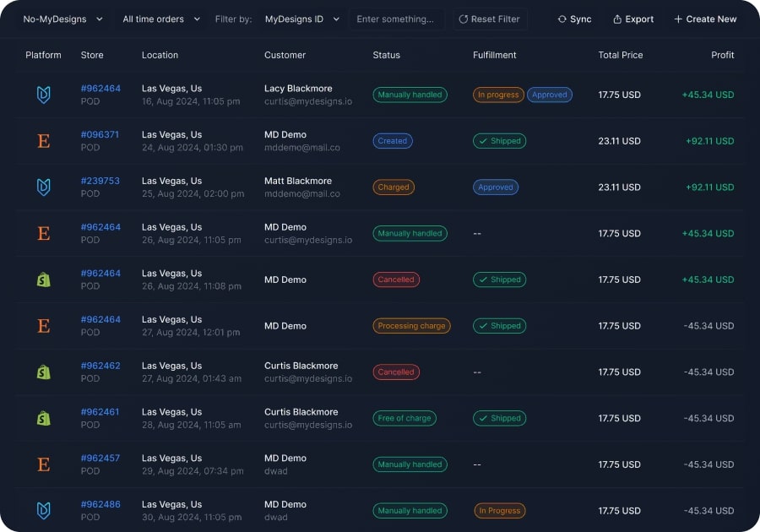Click the MyDesigns shield icon on order #962464
Image resolution: width=760 pixels, height=532 pixels.
point(43,95)
